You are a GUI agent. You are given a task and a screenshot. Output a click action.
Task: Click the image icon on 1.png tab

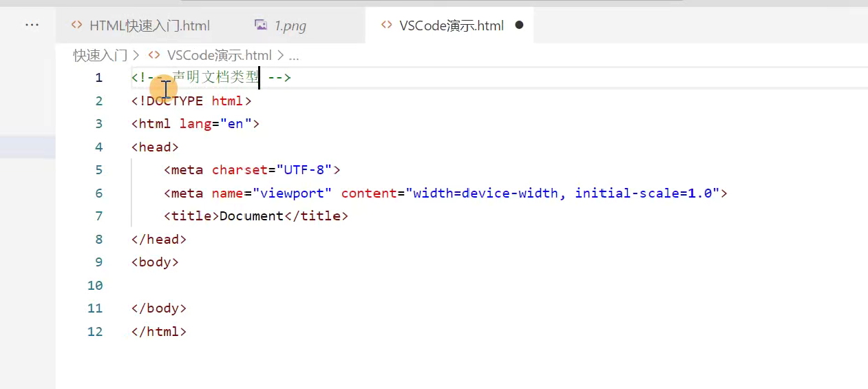261,25
